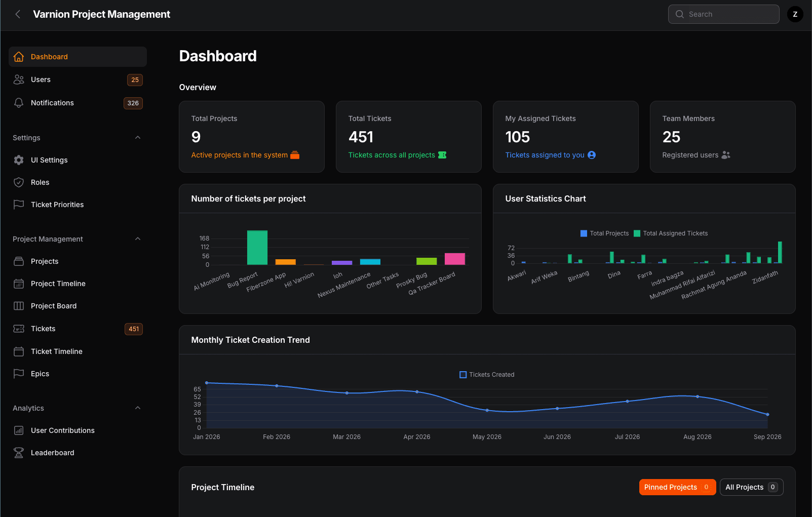
Task: Click the Ticket Timeline calendar icon
Action: [x=19, y=351]
